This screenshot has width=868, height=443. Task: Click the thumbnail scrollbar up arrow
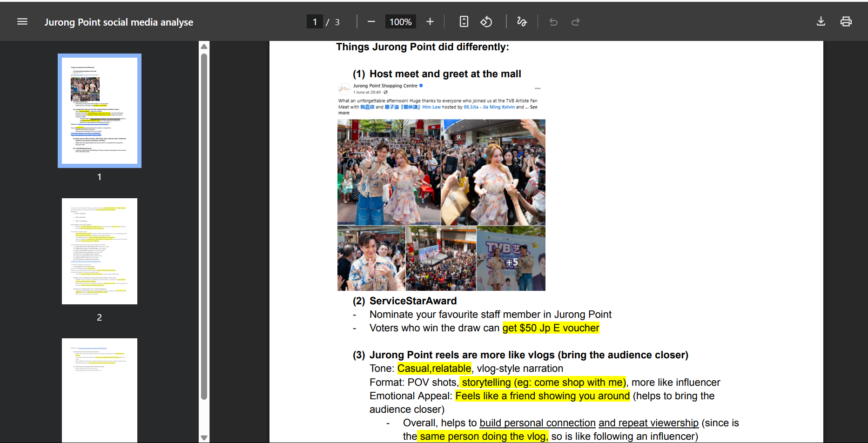click(204, 47)
